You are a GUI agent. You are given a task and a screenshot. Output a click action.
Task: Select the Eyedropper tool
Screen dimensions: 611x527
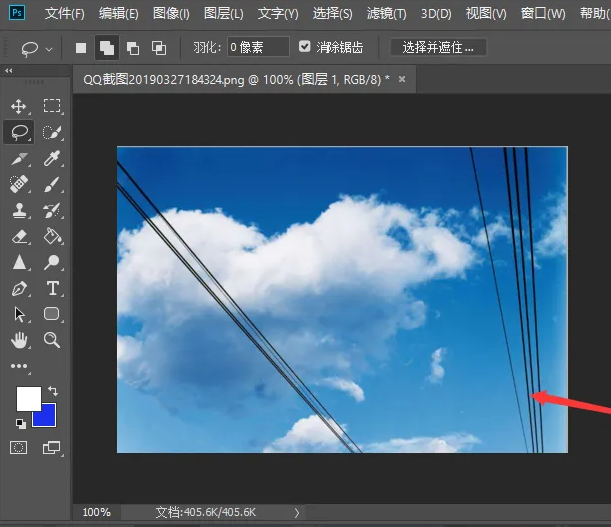click(x=52, y=159)
